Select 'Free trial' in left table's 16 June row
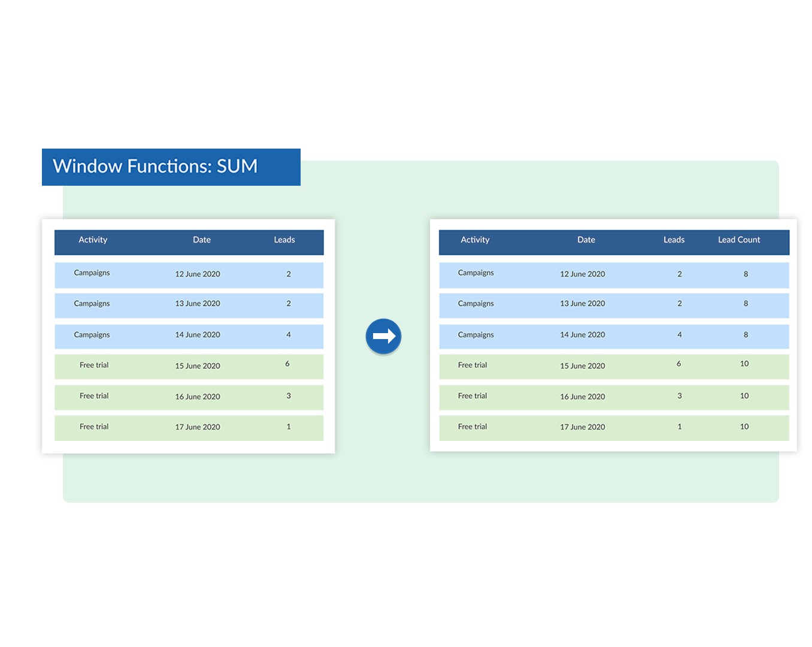This screenshot has width=812, height=647. point(94,396)
